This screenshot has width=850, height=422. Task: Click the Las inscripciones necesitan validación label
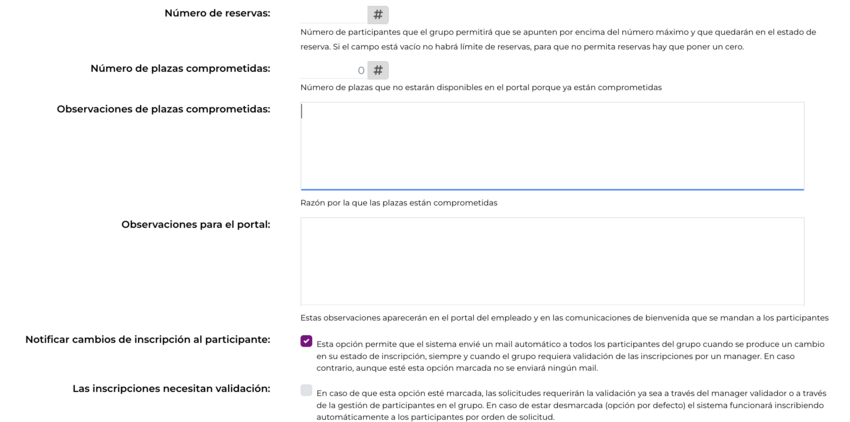click(171, 388)
